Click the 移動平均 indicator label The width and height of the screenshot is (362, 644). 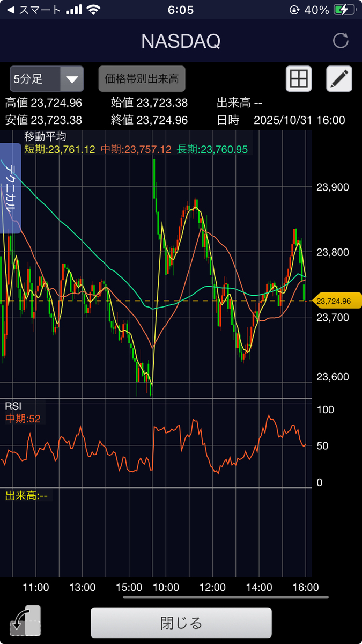tap(45, 136)
